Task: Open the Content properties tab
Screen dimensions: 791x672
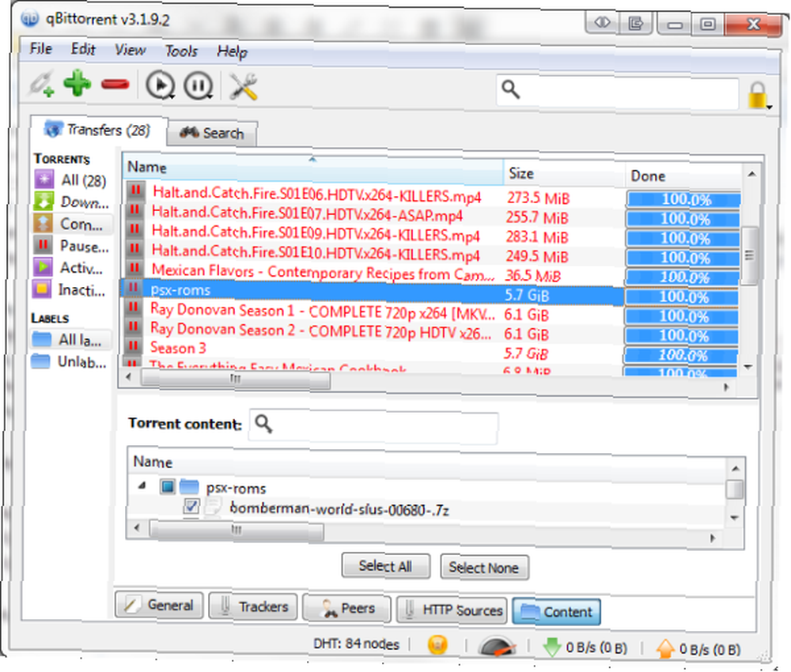Action: point(556,611)
